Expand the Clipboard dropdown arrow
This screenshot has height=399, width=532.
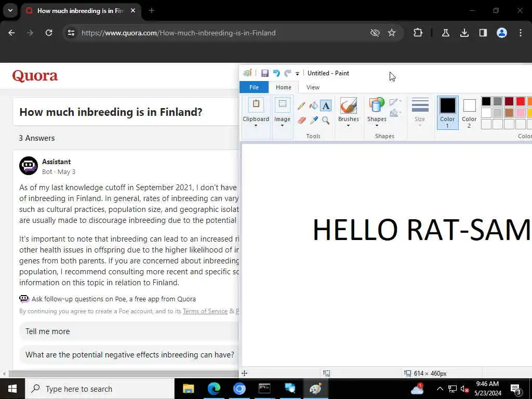pyautogui.click(x=256, y=126)
